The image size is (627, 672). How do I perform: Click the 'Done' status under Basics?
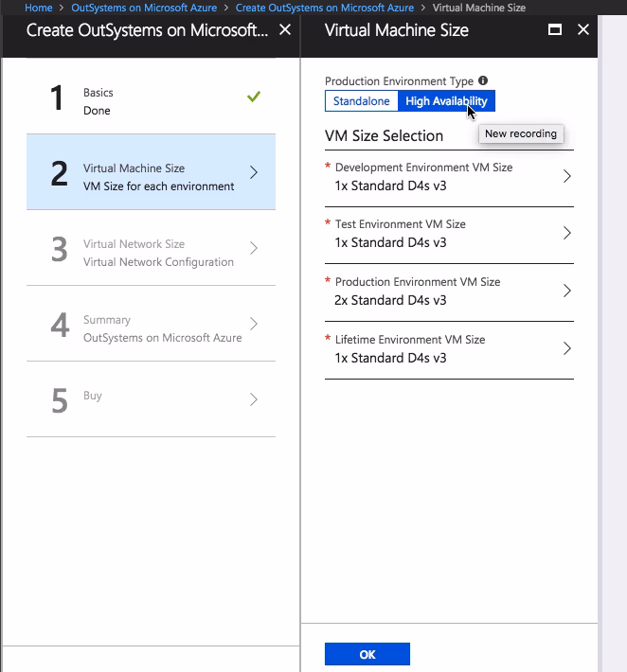(97, 111)
